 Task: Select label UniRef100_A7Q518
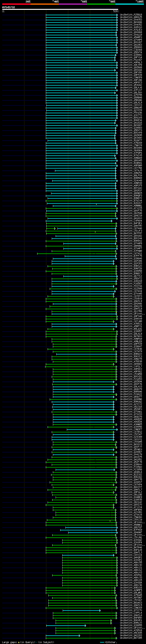click(x=131, y=630)
